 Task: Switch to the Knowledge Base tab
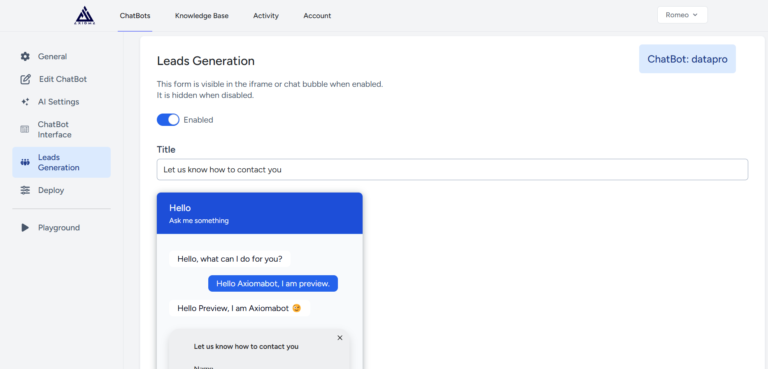(202, 16)
